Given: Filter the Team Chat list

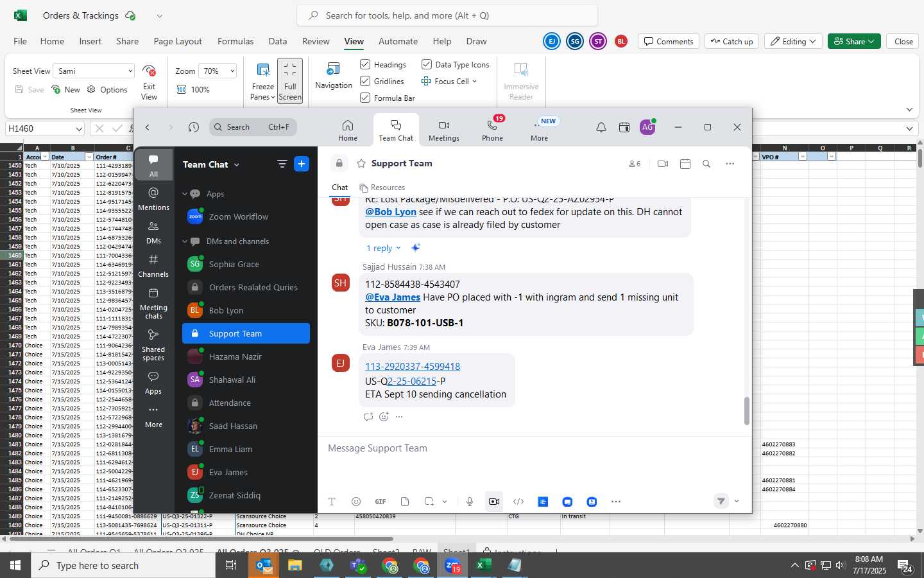Looking at the screenshot, I should (282, 164).
